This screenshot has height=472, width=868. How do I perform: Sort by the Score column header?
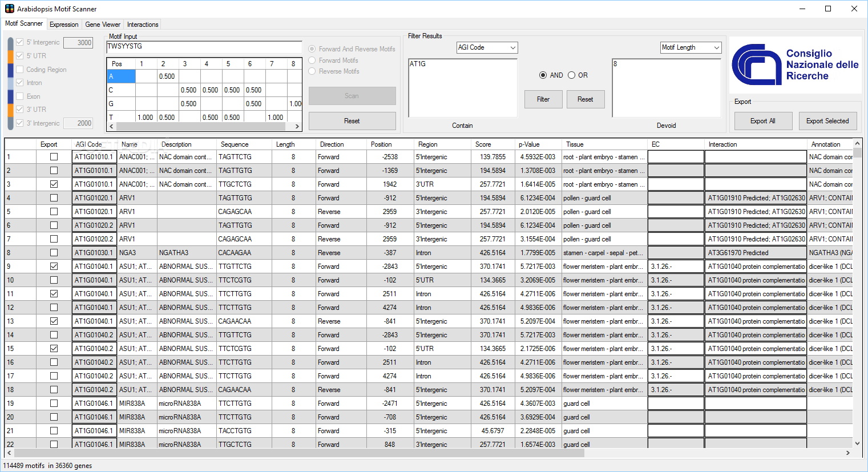[x=492, y=144]
